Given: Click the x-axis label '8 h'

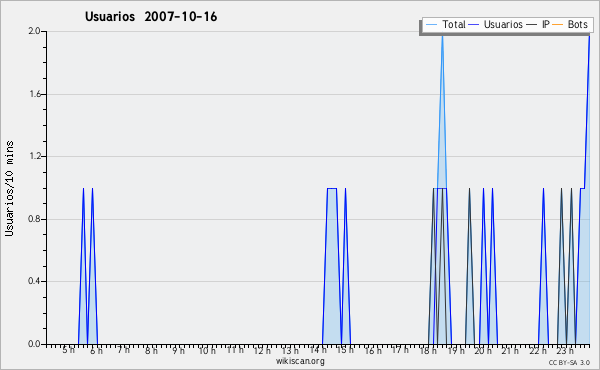Looking at the screenshot, I should (x=151, y=350).
